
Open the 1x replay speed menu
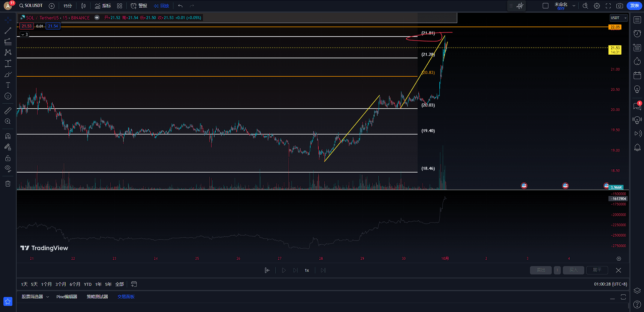(x=307, y=270)
